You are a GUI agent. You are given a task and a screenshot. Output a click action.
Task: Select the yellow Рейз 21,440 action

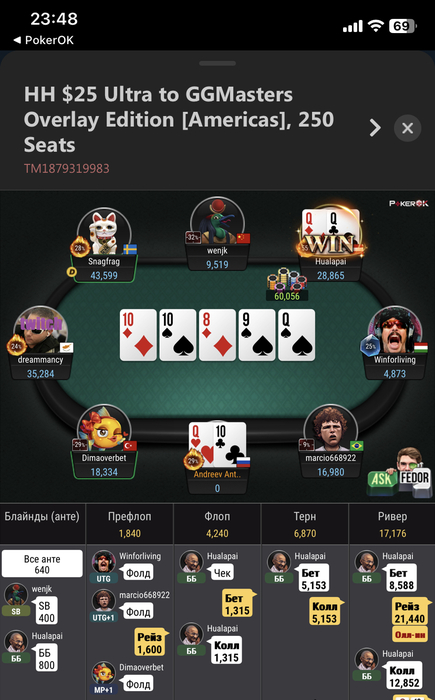pyautogui.click(x=410, y=612)
